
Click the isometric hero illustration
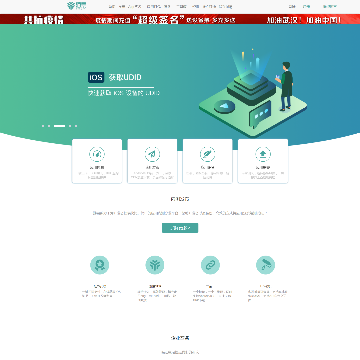click(253, 93)
